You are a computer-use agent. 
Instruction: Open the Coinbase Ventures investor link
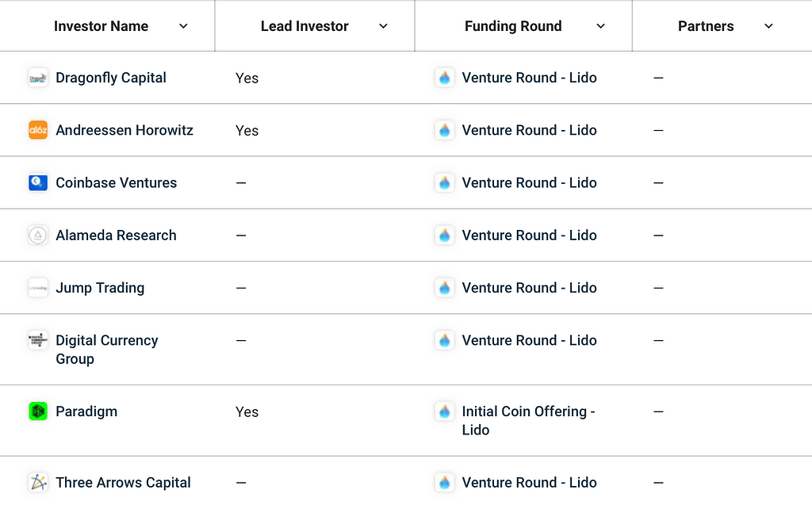[x=116, y=182]
